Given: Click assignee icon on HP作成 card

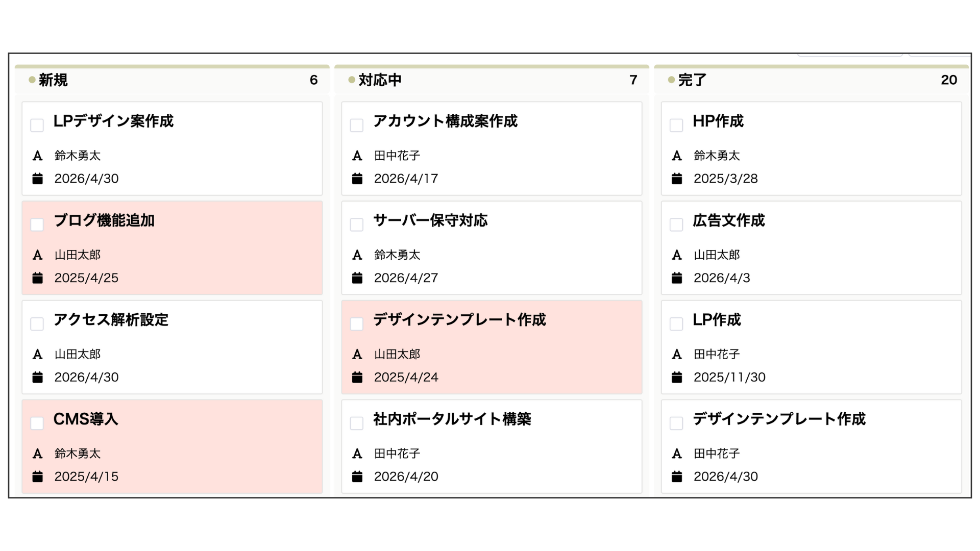Looking at the screenshot, I should pos(676,156).
